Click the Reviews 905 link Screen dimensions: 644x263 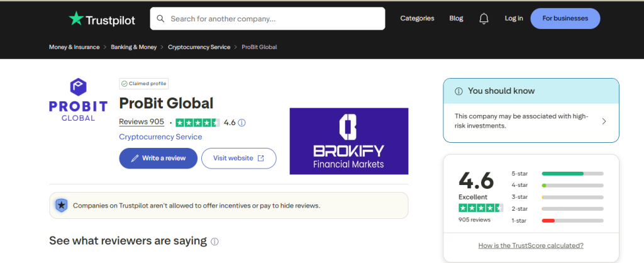click(x=142, y=121)
